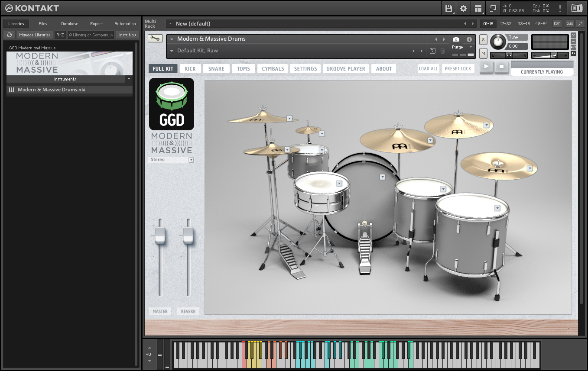Open the New (default) multi dropdown arrow
The width and height of the screenshot is (588, 371).
point(170,24)
